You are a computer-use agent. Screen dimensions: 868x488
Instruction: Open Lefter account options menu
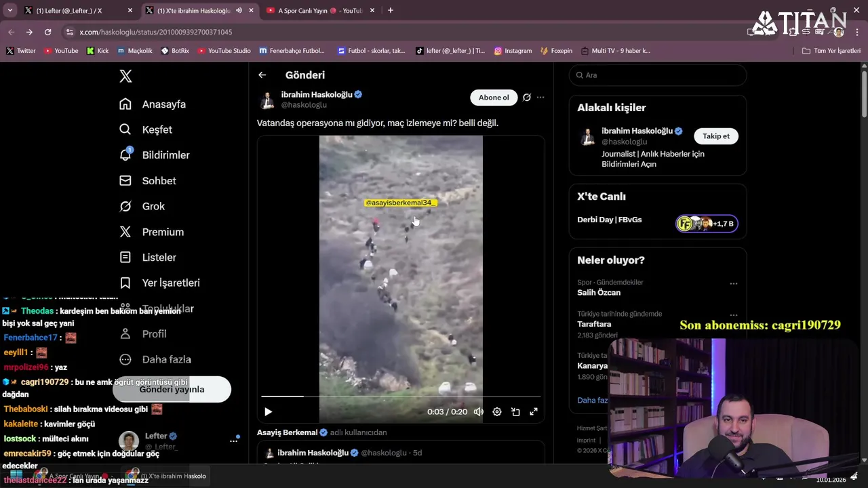coord(233,441)
